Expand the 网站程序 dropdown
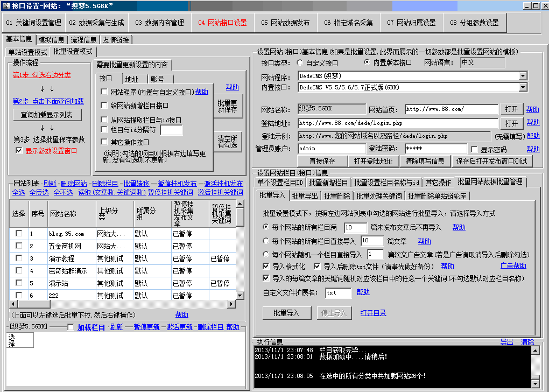This screenshot has height=392, width=549. coord(523,76)
